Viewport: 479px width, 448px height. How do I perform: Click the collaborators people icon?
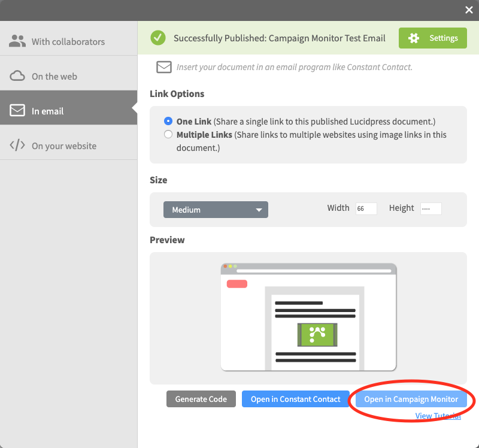click(17, 41)
